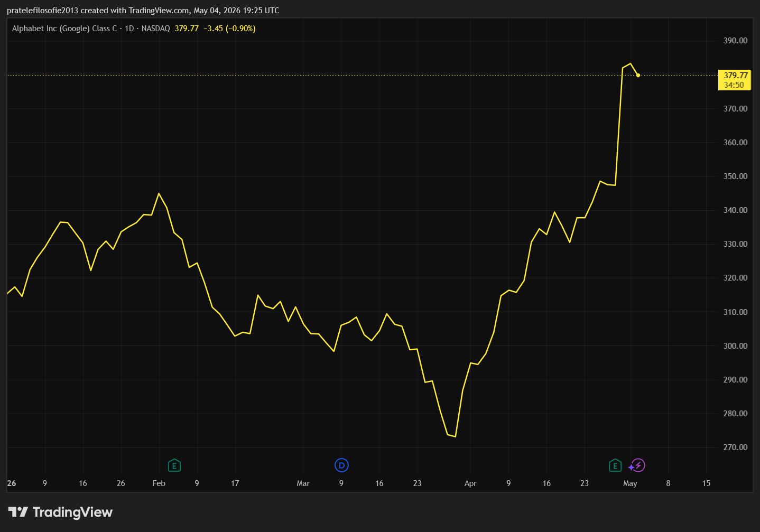The width and height of the screenshot is (760, 532).
Task: Open the earnings E marker before May
Action: (x=615, y=465)
